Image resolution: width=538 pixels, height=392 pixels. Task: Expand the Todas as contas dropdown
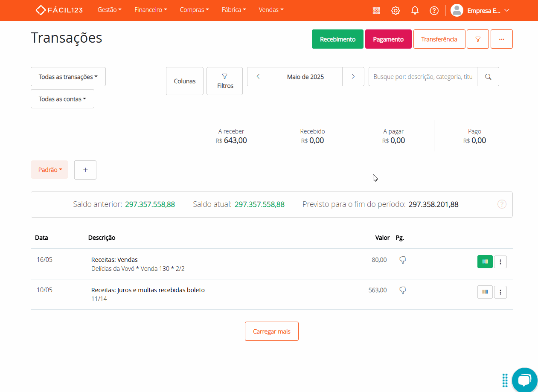(x=62, y=99)
